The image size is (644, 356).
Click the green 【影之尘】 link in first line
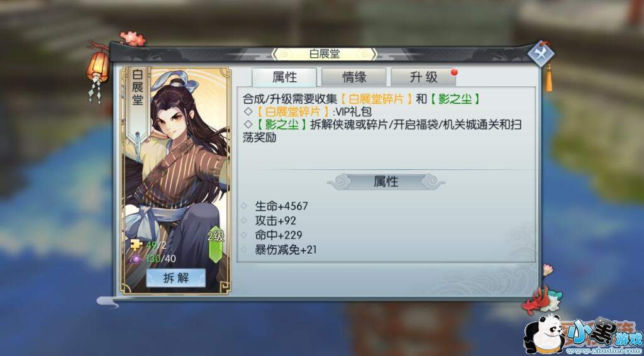455,99
